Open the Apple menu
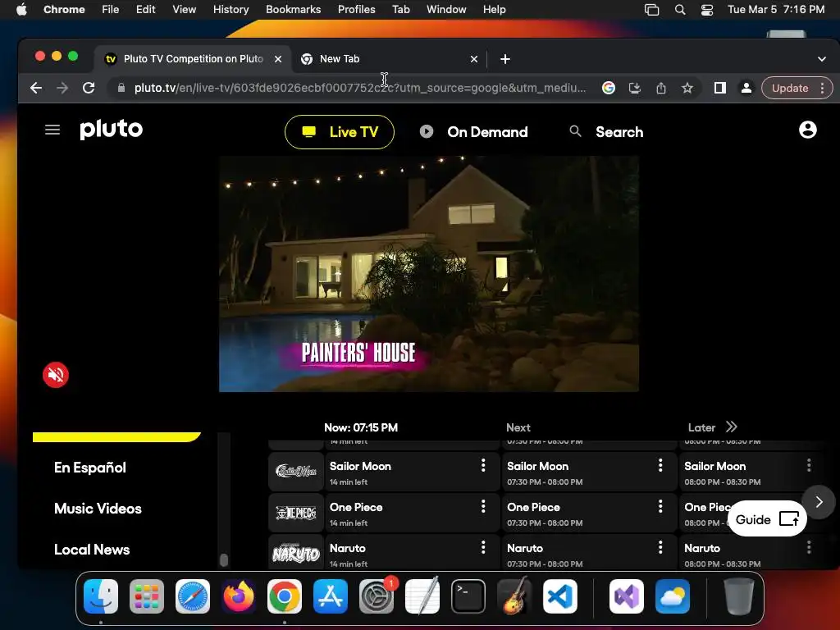840x630 pixels. click(x=21, y=9)
